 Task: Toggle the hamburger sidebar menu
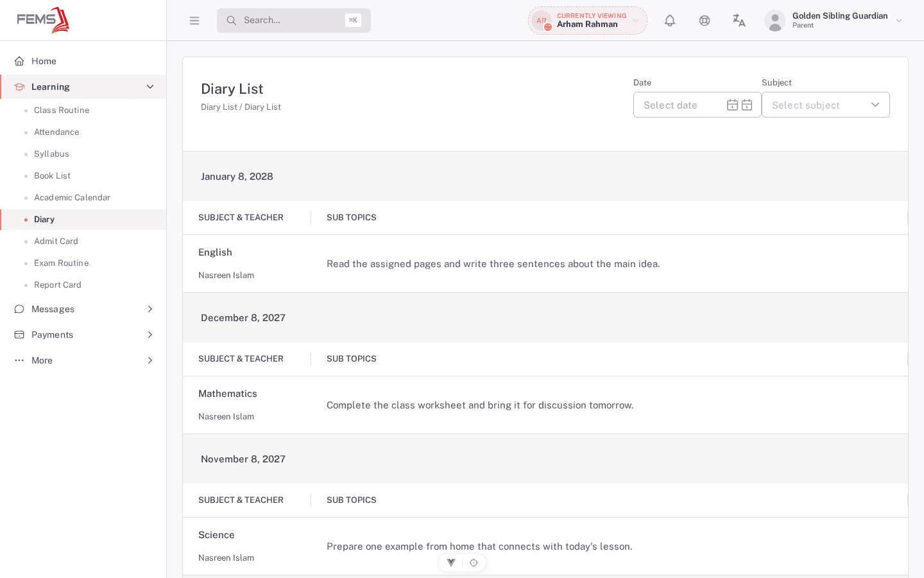point(194,21)
